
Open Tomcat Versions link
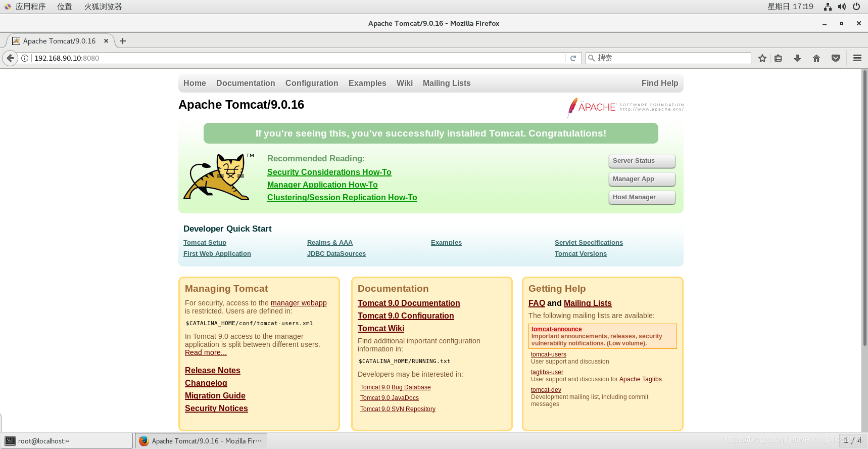581,254
